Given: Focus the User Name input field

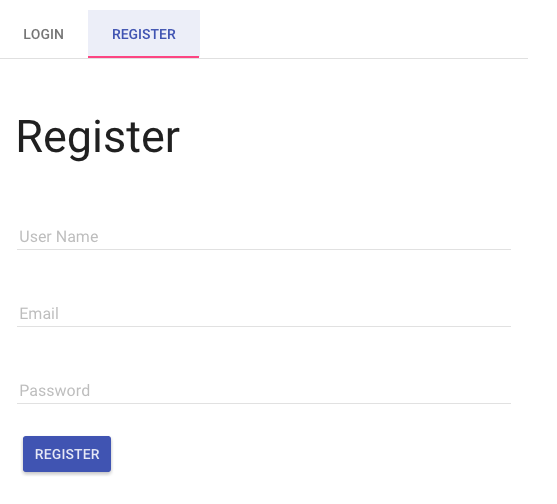Looking at the screenshot, I should tap(264, 237).
